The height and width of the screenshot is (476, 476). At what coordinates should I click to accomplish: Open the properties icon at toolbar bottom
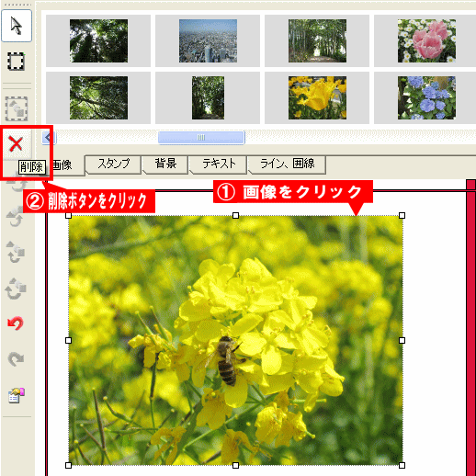tap(17, 395)
